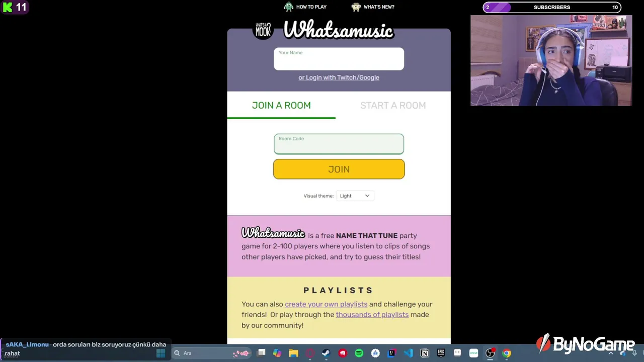Click the streamer webcam feed
This screenshot has width=644, height=362.
(x=551, y=60)
